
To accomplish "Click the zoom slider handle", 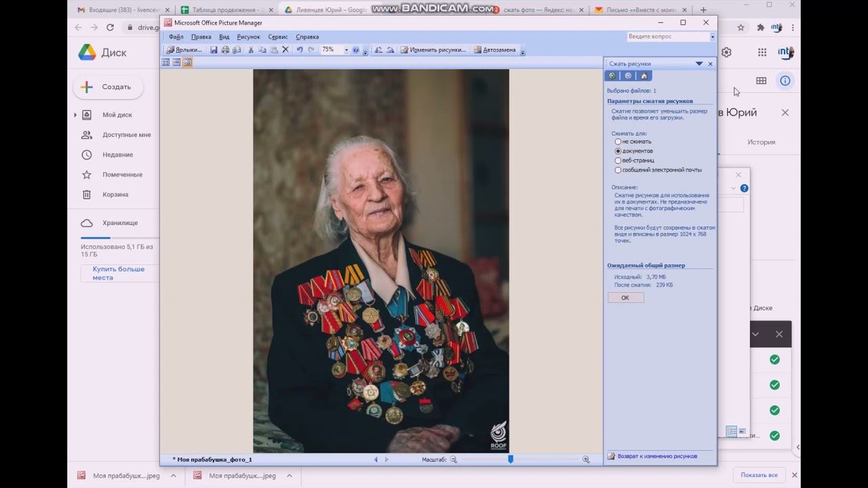I will coord(511,460).
